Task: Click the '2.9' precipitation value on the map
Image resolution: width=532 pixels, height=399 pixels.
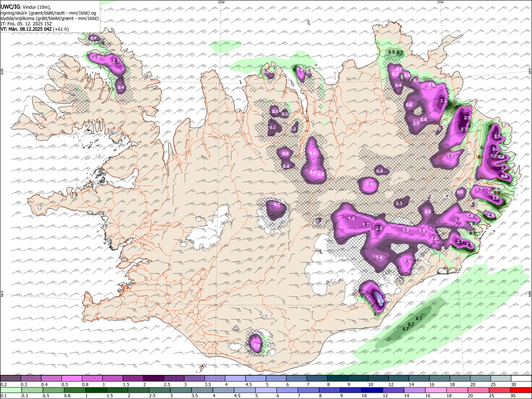Action: [467, 118]
